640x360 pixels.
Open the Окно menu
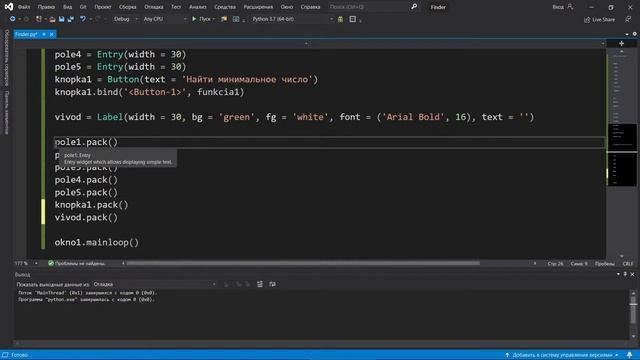pos(287,7)
